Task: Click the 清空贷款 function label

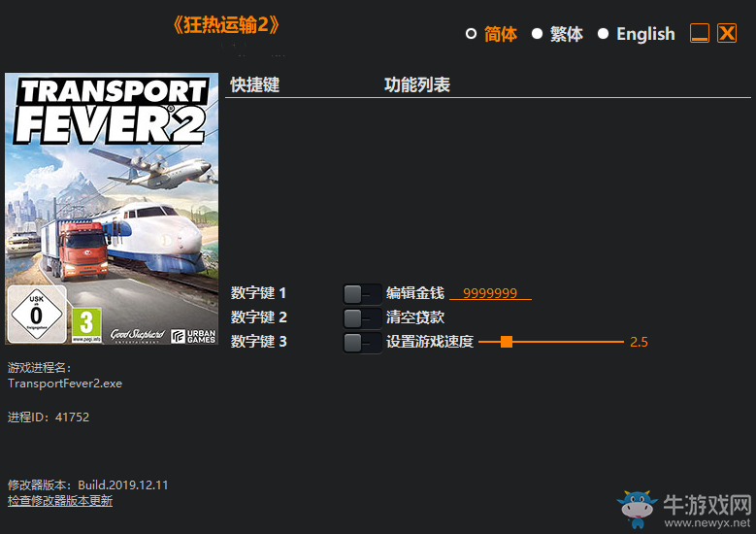Action: click(415, 317)
